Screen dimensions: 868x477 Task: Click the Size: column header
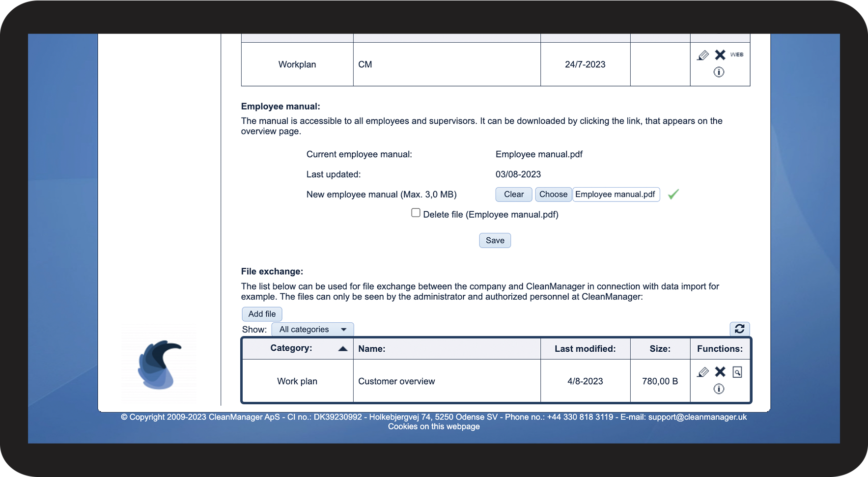660,349
